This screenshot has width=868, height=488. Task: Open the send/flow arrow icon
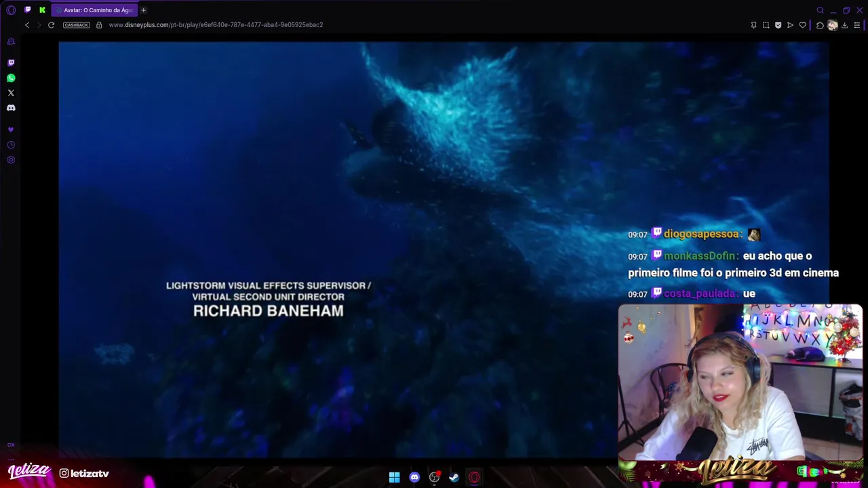pyautogui.click(x=790, y=25)
